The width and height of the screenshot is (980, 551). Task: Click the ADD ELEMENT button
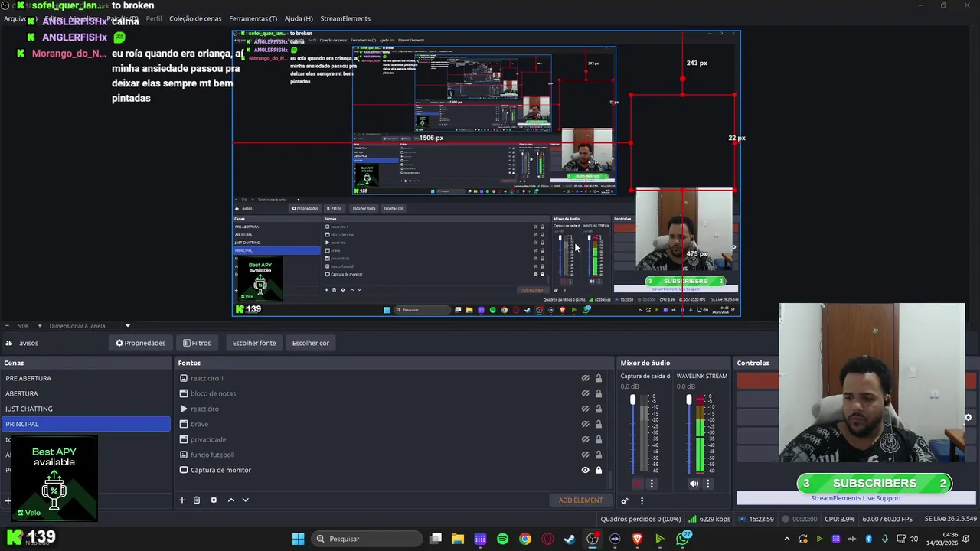pos(580,500)
